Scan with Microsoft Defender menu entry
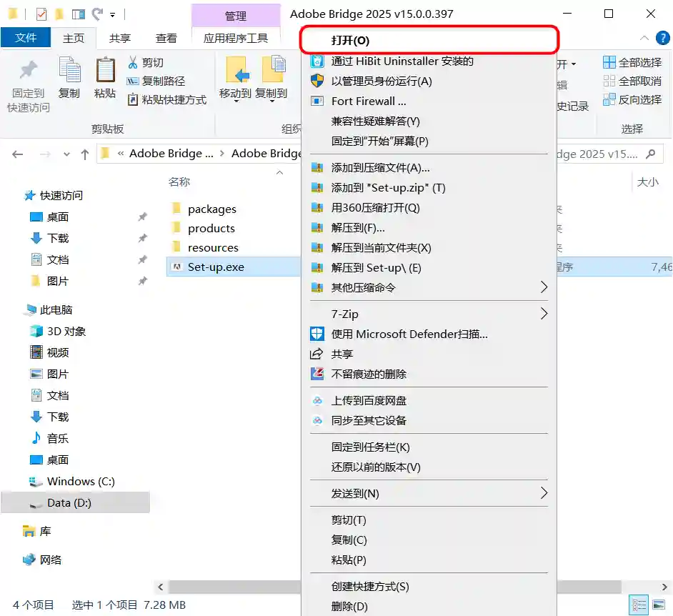673x616 pixels. tap(409, 334)
